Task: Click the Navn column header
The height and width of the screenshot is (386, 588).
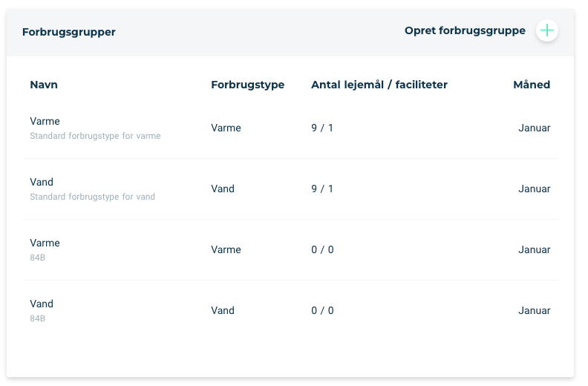Action: tap(44, 85)
